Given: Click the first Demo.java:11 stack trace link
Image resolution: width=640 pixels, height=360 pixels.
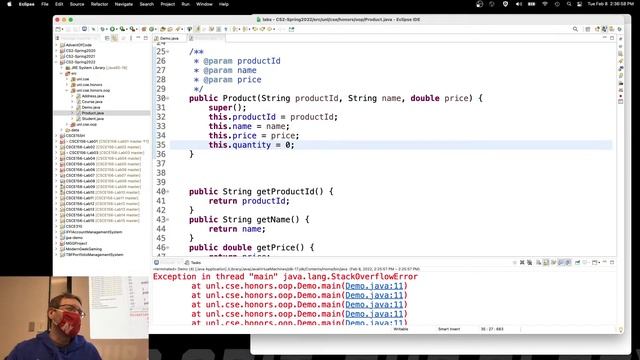Looking at the screenshot, I should coord(374,286).
